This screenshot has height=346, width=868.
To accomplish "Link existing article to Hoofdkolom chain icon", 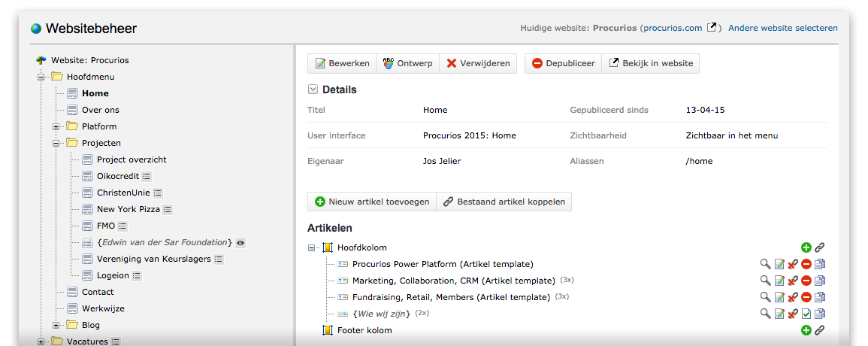I will tap(820, 247).
